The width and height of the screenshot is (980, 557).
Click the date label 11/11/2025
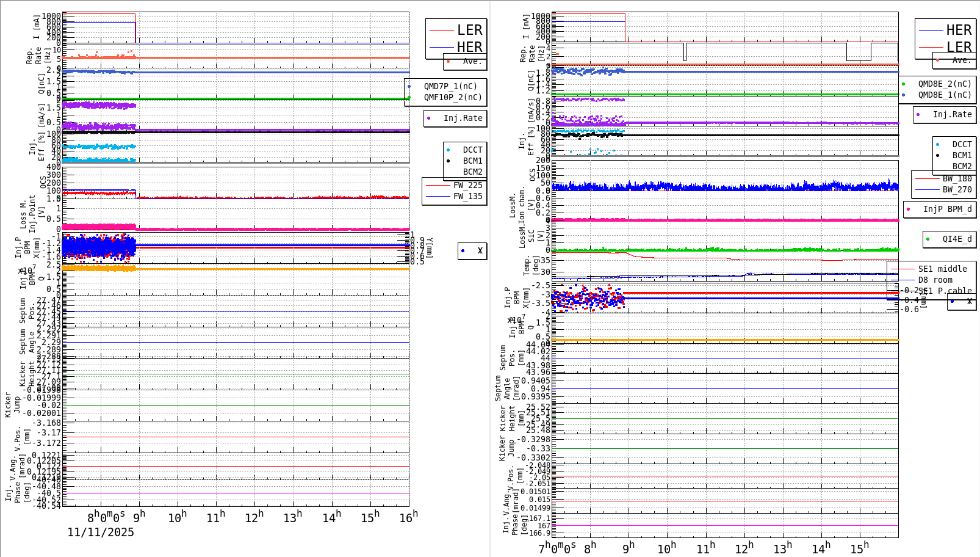coord(101,533)
